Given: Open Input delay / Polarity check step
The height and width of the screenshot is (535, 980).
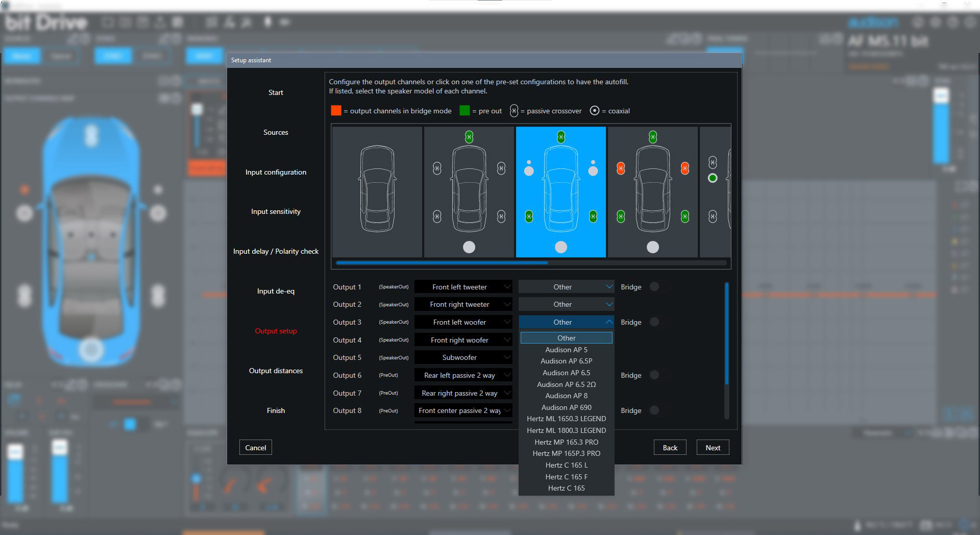Looking at the screenshot, I should (276, 251).
